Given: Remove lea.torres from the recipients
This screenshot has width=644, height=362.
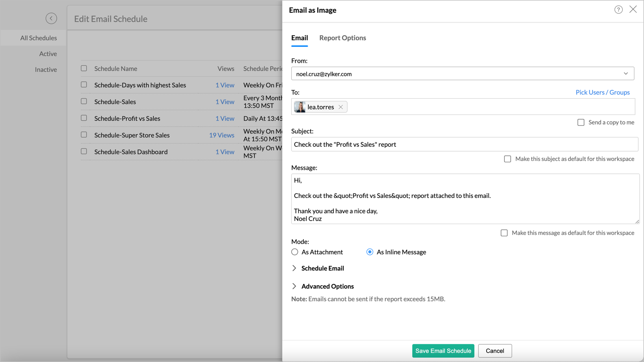Looking at the screenshot, I should click(341, 107).
